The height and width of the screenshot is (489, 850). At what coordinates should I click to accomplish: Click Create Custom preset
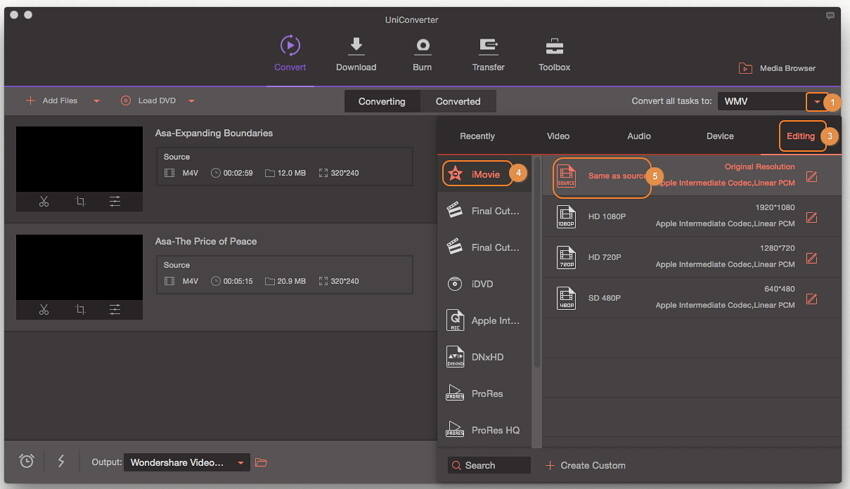(x=585, y=465)
